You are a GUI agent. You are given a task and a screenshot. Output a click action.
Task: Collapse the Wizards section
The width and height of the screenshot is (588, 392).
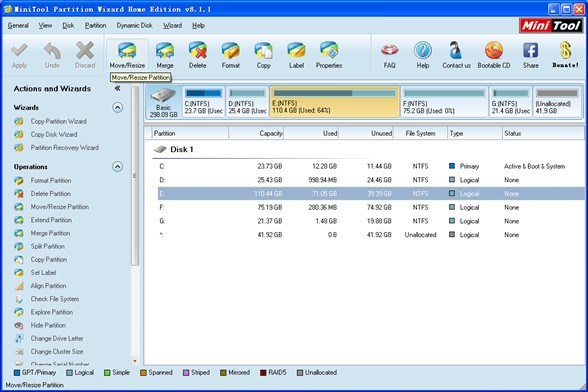(x=117, y=108)
